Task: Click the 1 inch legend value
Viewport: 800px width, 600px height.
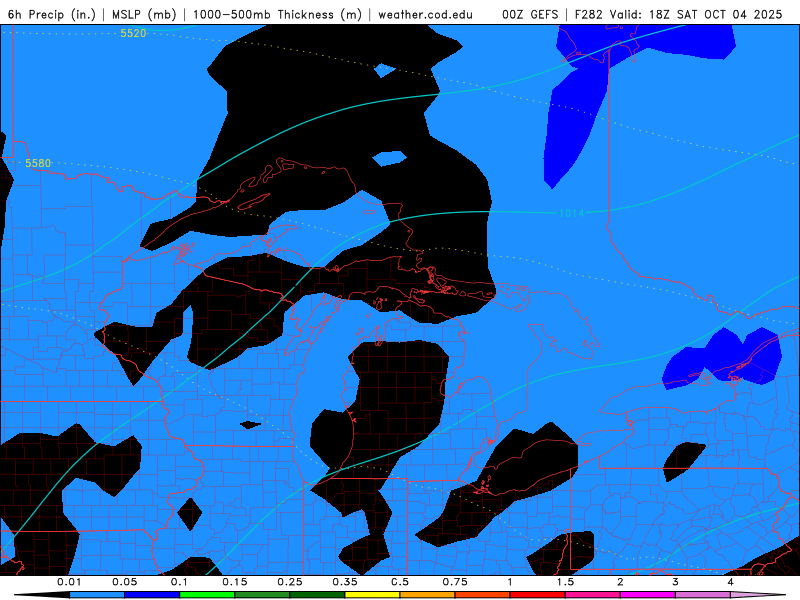Action: pos(510,582)
